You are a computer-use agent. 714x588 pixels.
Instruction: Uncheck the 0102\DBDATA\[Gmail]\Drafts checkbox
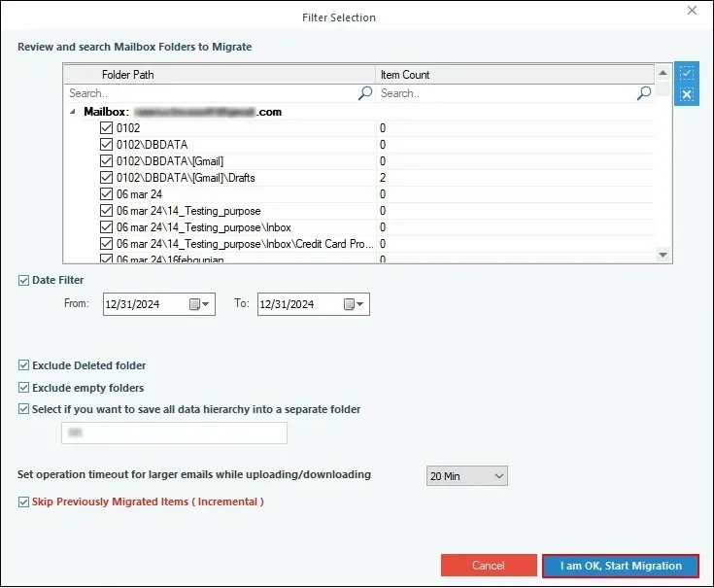[x=106, y=177]
